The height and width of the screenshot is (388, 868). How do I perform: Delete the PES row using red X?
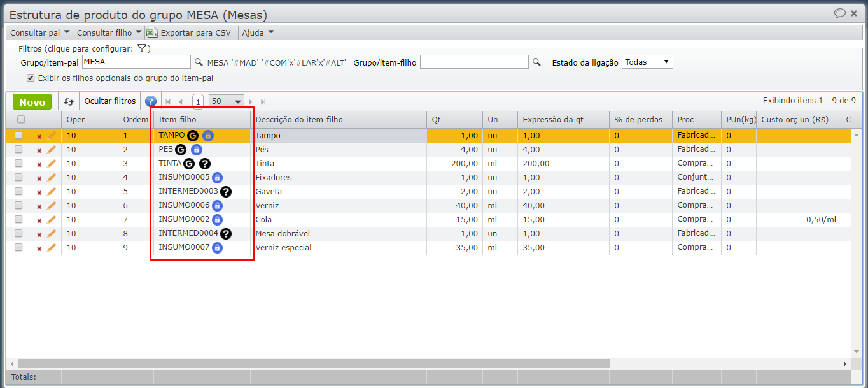point(39,150)
